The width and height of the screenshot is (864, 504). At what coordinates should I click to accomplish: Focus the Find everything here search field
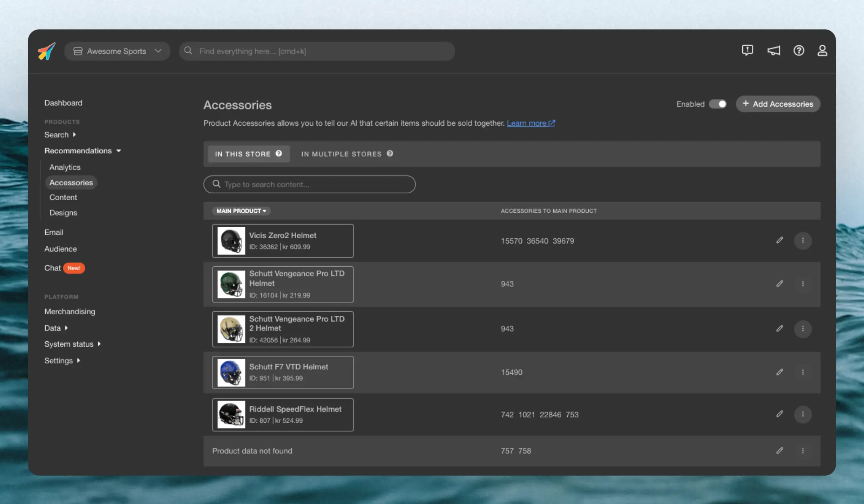tap(317, 51)
